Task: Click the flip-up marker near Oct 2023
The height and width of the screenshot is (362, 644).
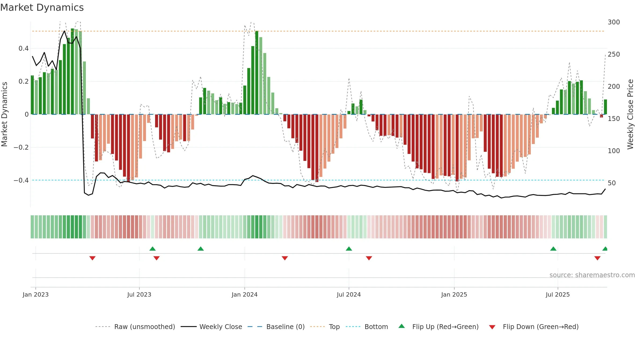Action: point(200,249)
